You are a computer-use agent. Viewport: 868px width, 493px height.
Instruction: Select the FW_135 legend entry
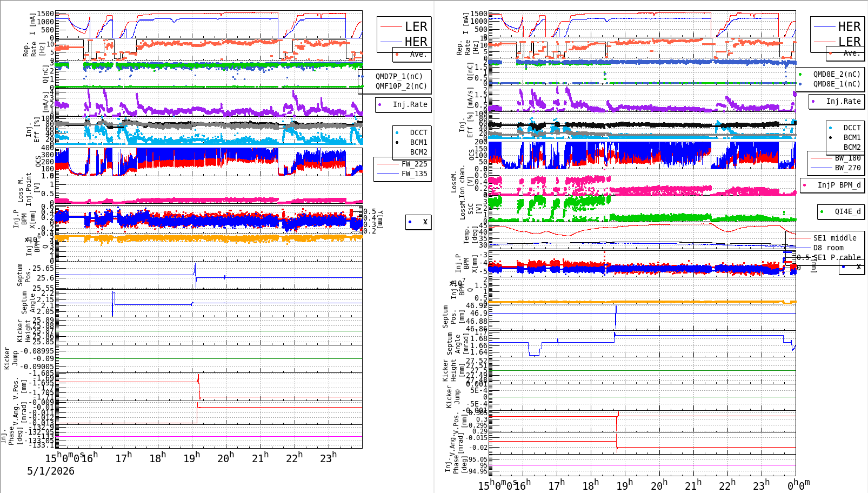point(403,174)
